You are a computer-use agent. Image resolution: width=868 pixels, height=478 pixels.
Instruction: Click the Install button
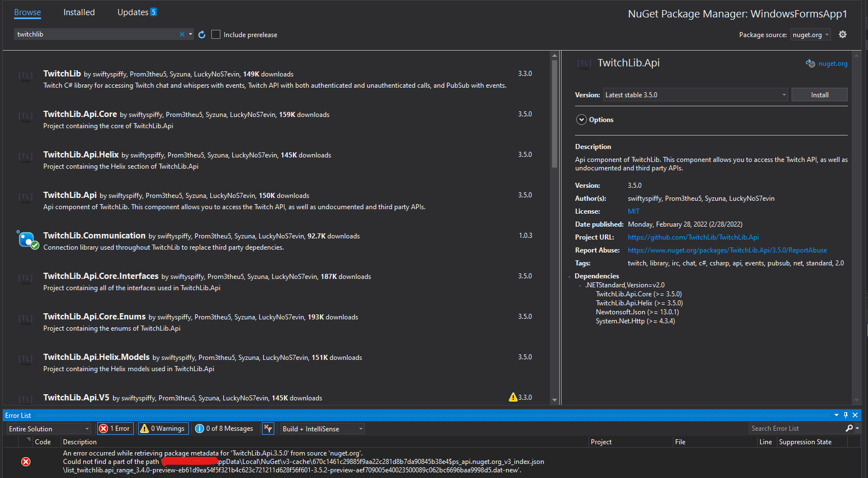pos(820,94)
